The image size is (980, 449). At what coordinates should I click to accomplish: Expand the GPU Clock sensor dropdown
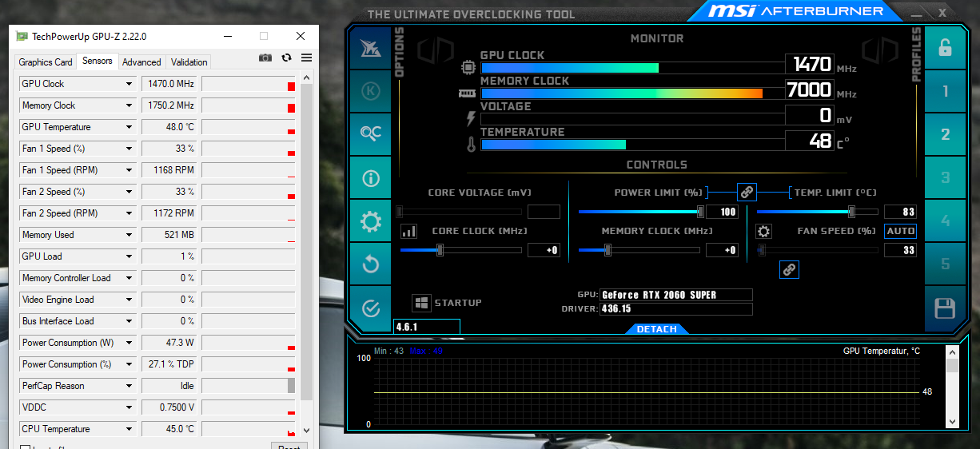point(129,84)
